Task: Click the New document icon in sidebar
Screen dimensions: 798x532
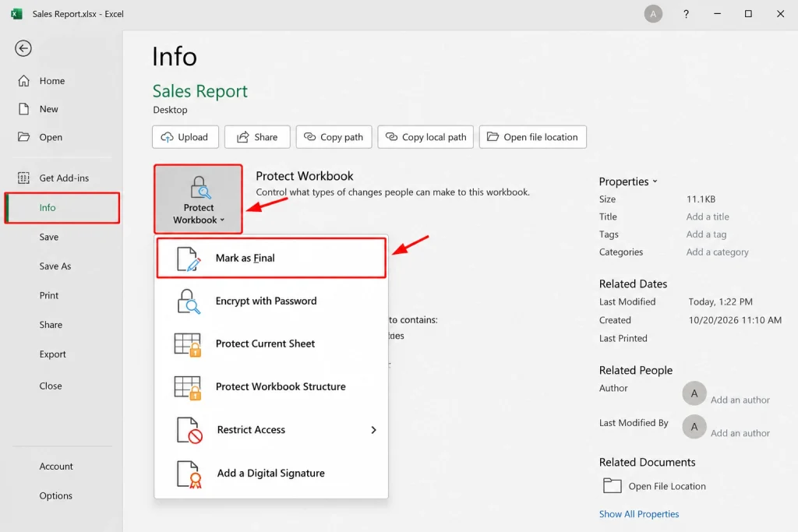Action: click(x=23, y=109)
